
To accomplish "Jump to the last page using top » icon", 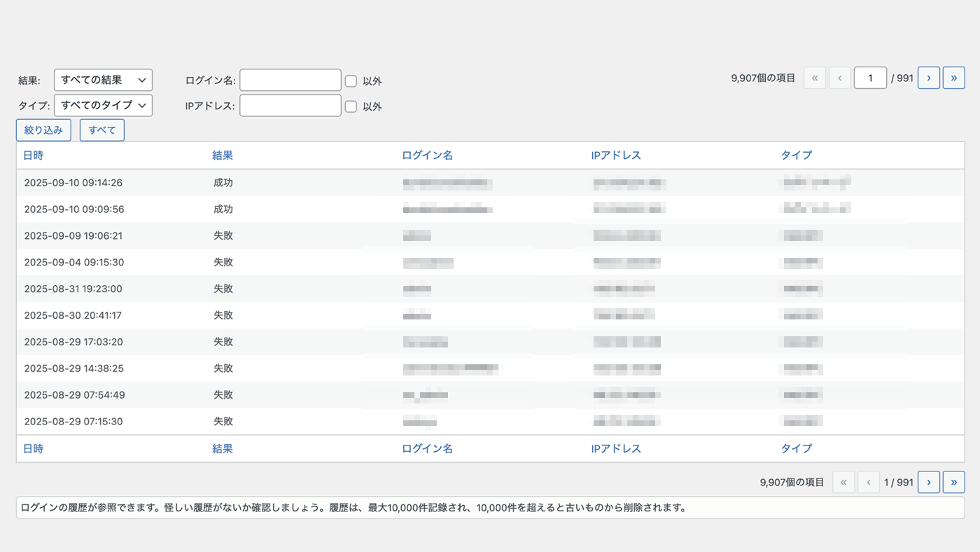I will point(953,78).
